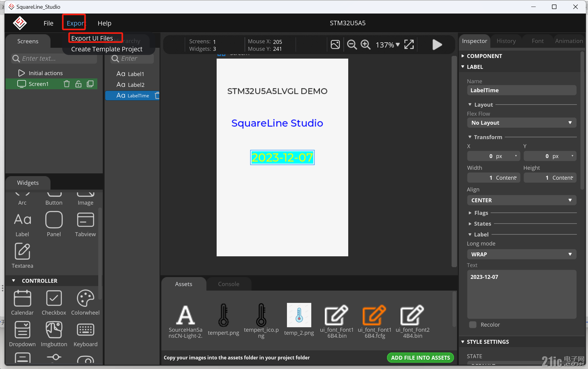Delete Screen1 with the trash icon

pyautogui.click(x=67, y=84)
